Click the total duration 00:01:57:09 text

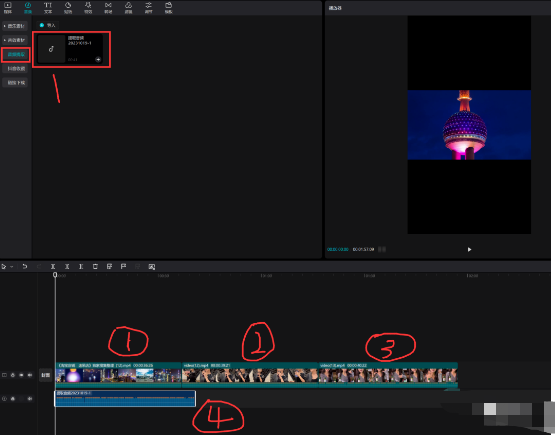point(364,250)
